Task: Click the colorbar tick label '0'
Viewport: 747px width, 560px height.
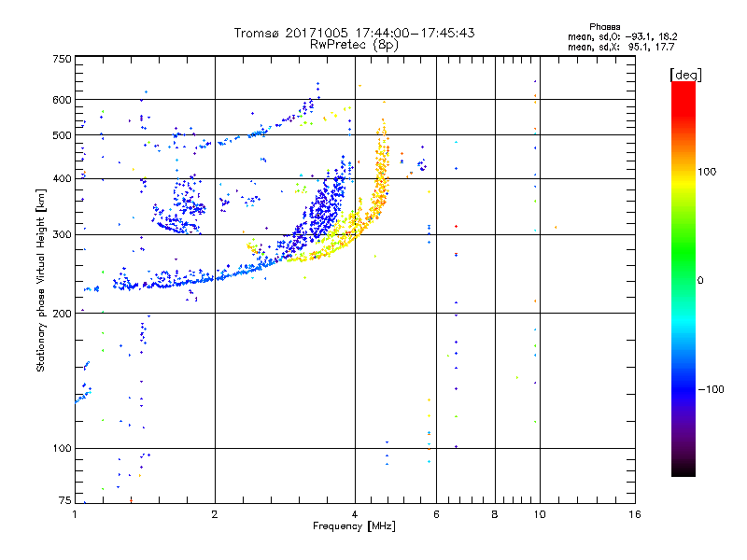Action: tap(700, 280)
